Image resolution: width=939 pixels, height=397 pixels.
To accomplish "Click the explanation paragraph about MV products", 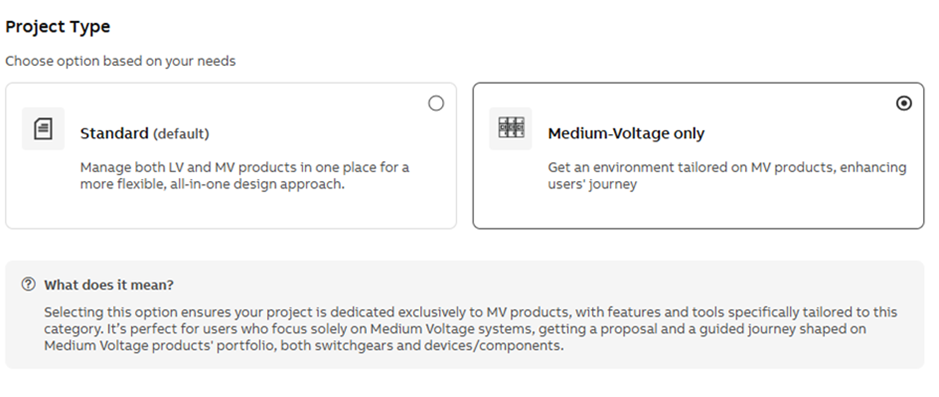I will pos(471,329).
